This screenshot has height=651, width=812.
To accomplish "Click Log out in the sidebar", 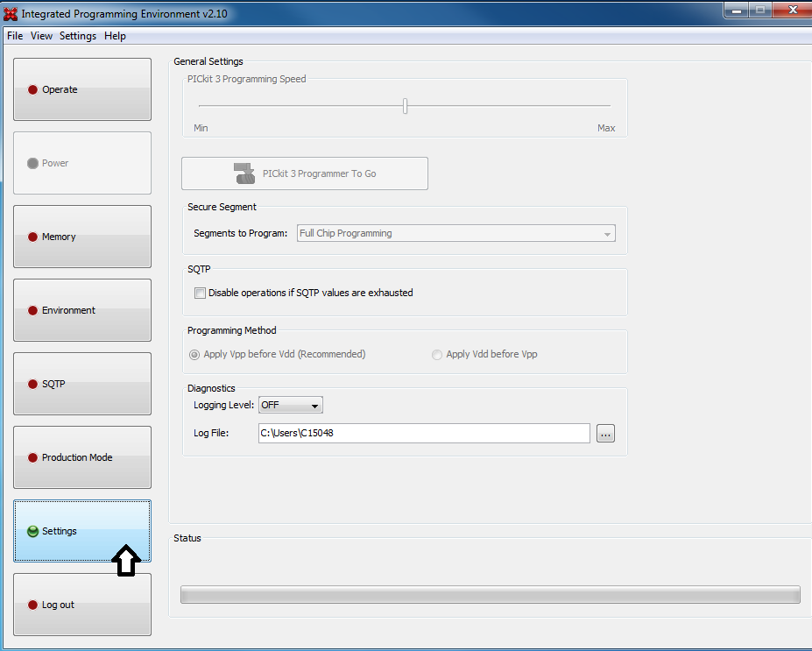I will [81, 605].
